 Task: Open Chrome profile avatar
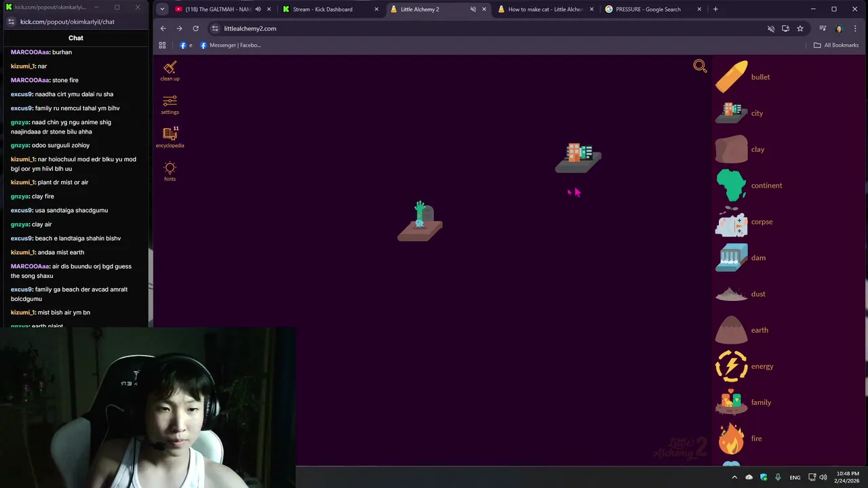coord(839,28)
